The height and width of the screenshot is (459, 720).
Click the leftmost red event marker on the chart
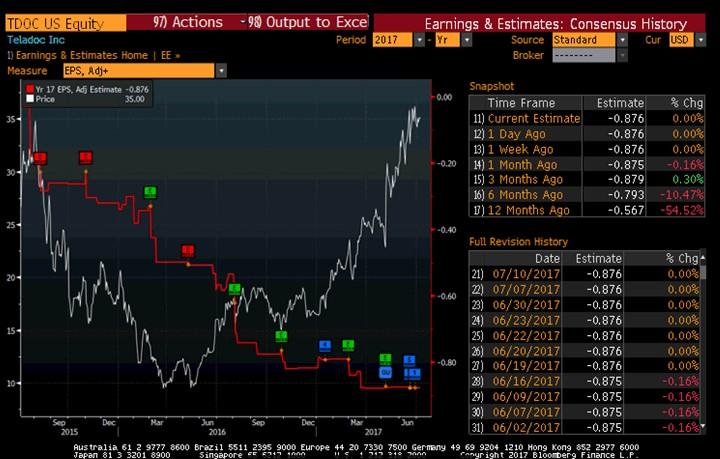[40, 158]
